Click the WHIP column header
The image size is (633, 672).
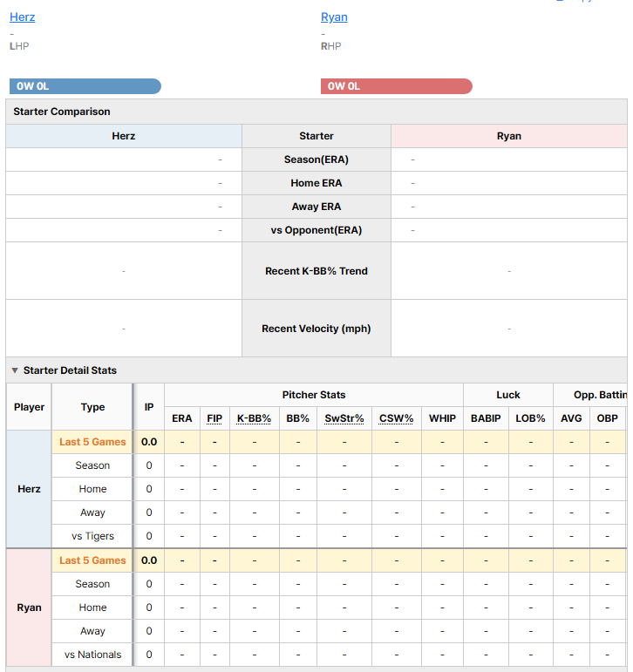442,418
